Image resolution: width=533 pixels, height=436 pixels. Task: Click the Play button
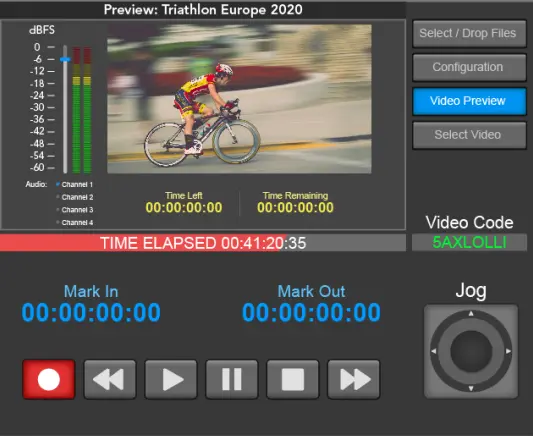(171, 379)
